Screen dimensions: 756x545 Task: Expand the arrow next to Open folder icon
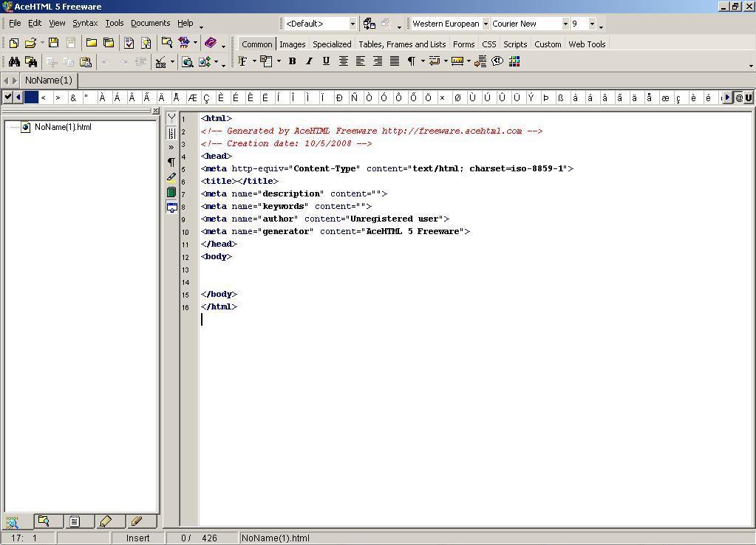pos(42,43)
